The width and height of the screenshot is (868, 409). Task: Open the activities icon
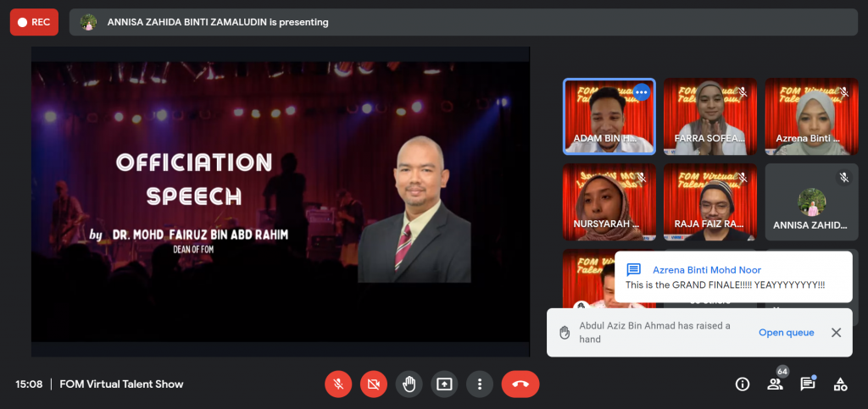840,384
